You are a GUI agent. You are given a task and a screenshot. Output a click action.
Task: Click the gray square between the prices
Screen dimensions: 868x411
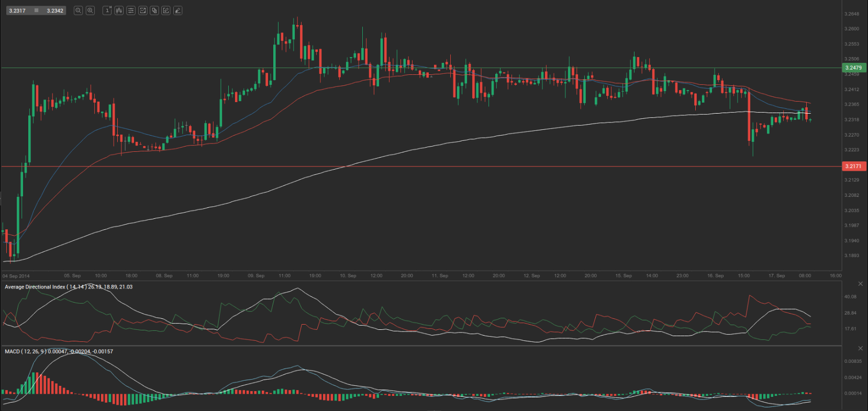[x=36, y=10]
